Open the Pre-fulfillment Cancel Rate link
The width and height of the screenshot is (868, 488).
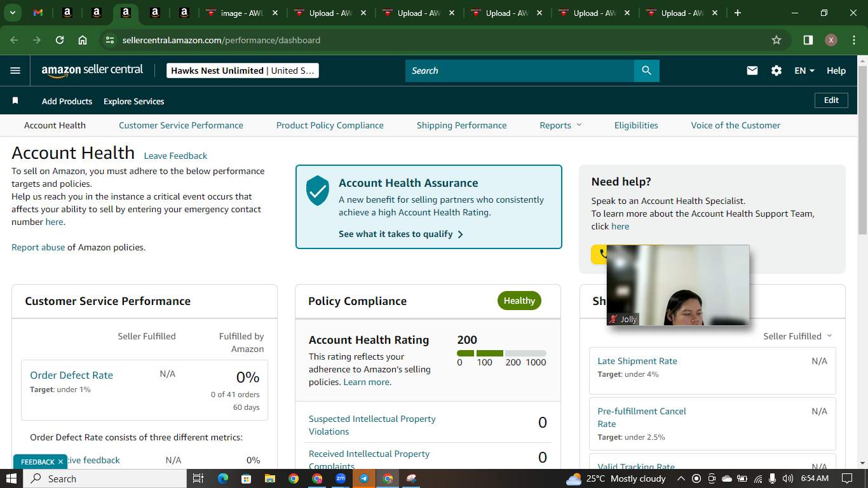(x=642, y=417)
